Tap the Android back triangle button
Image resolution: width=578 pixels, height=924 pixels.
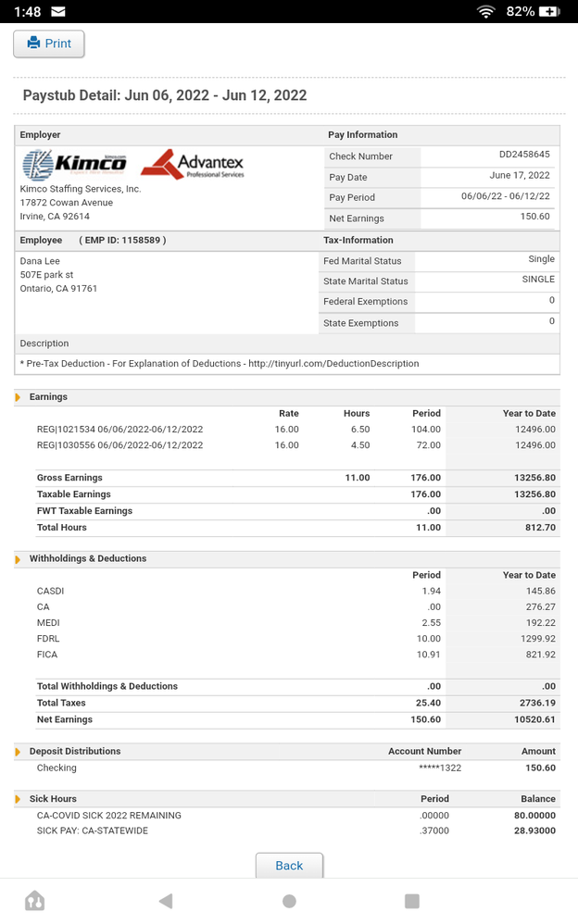(166, 901)
